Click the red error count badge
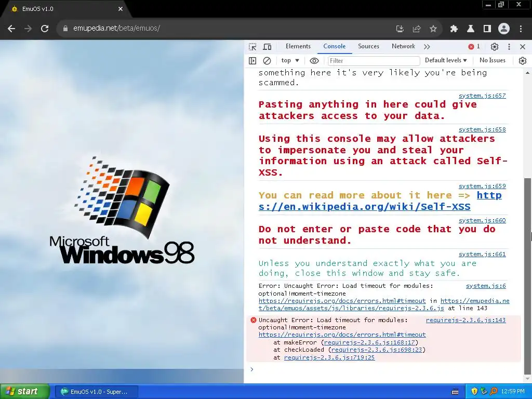532x399 pixels. [474, 46]
